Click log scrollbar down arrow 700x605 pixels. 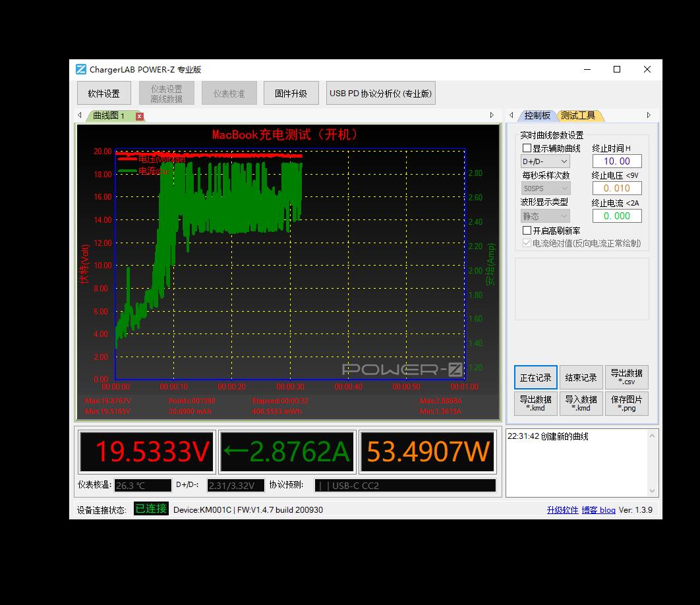[x=653, y=491]
